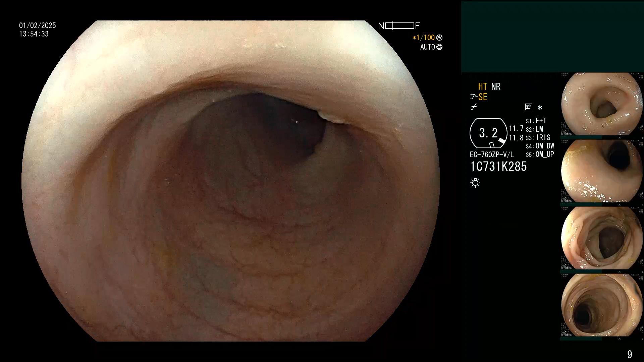Screen dimensions: 644x362
Task: Click the image counter number 9
Action: [630, 354]
